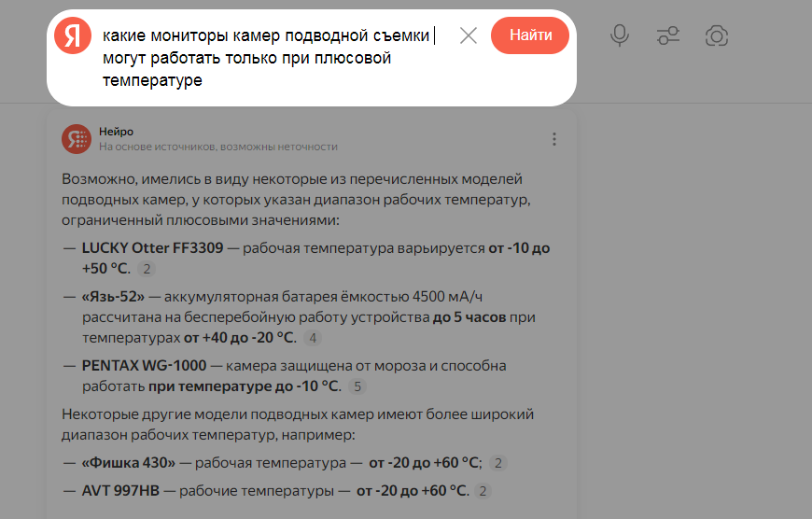Screen dimensions: 812x519
Task: Click the Нейро title label
Action: pos(116,132)
